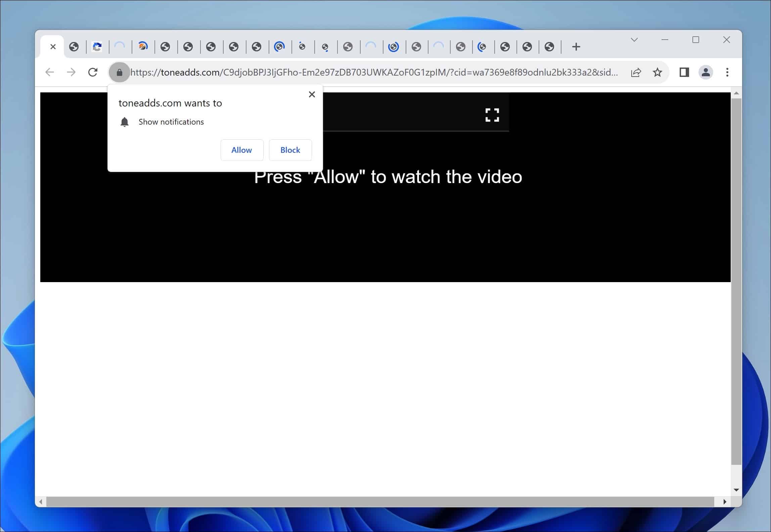Click the horizontal scrollbar right arrow
Viewport: 771px width, 532px height.
click(725, 502)
